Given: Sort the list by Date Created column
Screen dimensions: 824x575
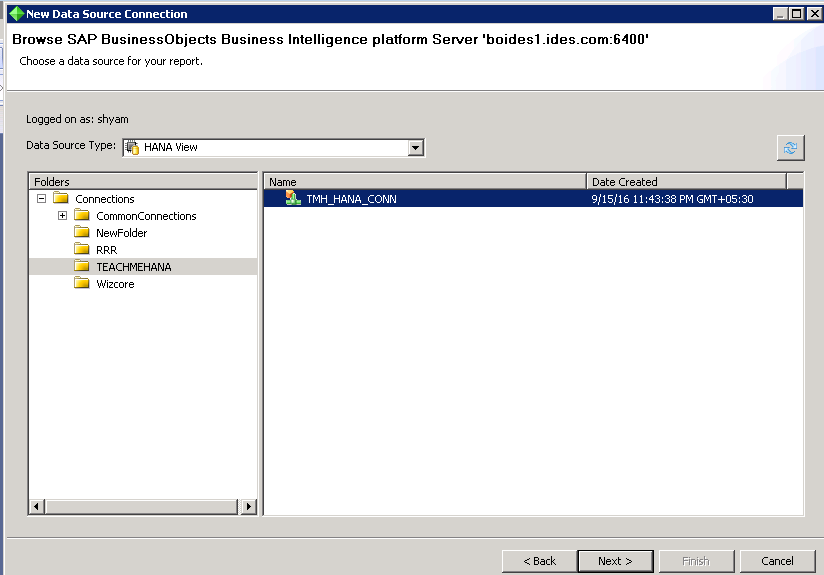Looking at the screenshot, I should click(x=686, y=182).
